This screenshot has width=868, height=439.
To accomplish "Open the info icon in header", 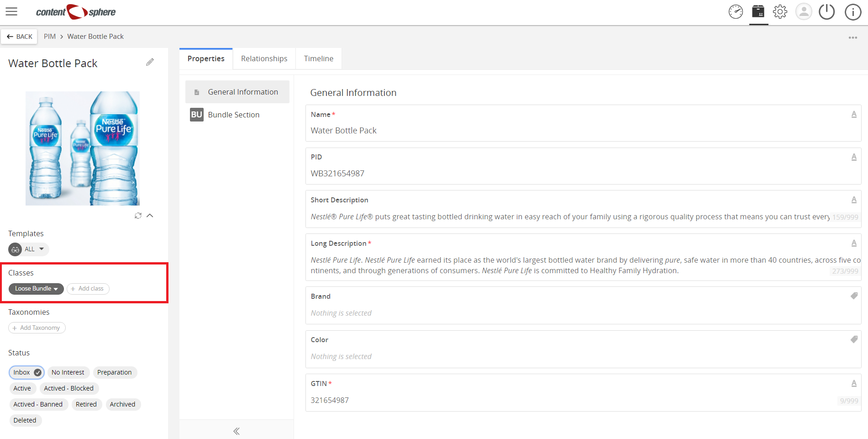I will click(x=852, y=12).
